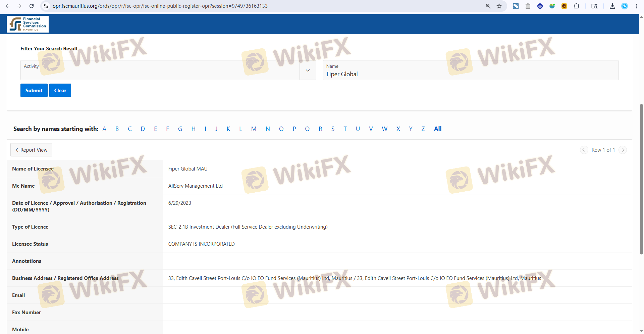Filter names starting with E
The height and width of the screenshot is (334, 644).
click(x=156, y=129)
